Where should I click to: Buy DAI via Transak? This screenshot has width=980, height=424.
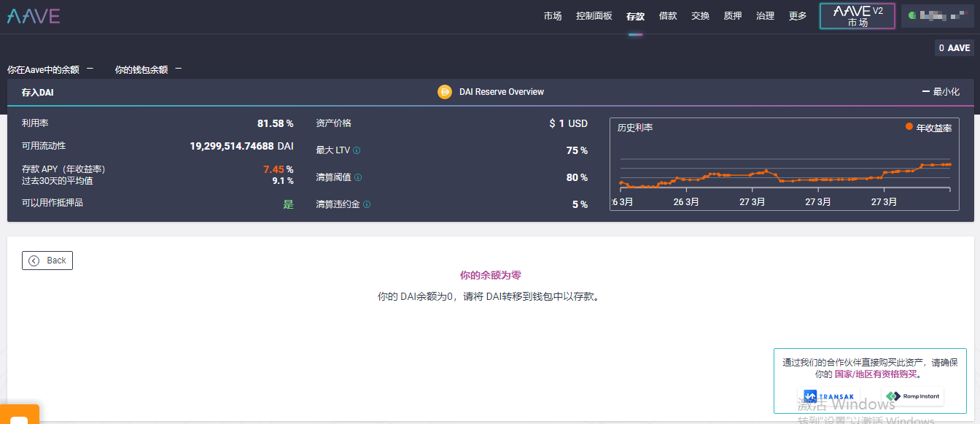[x=828, y=396]
